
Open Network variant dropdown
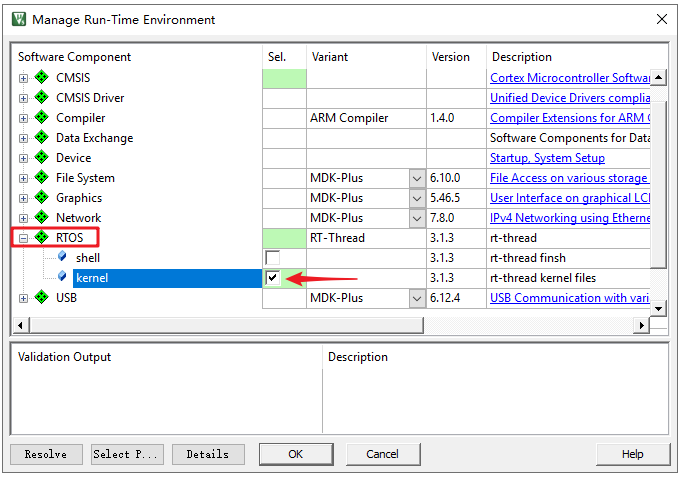pos(417,218)
